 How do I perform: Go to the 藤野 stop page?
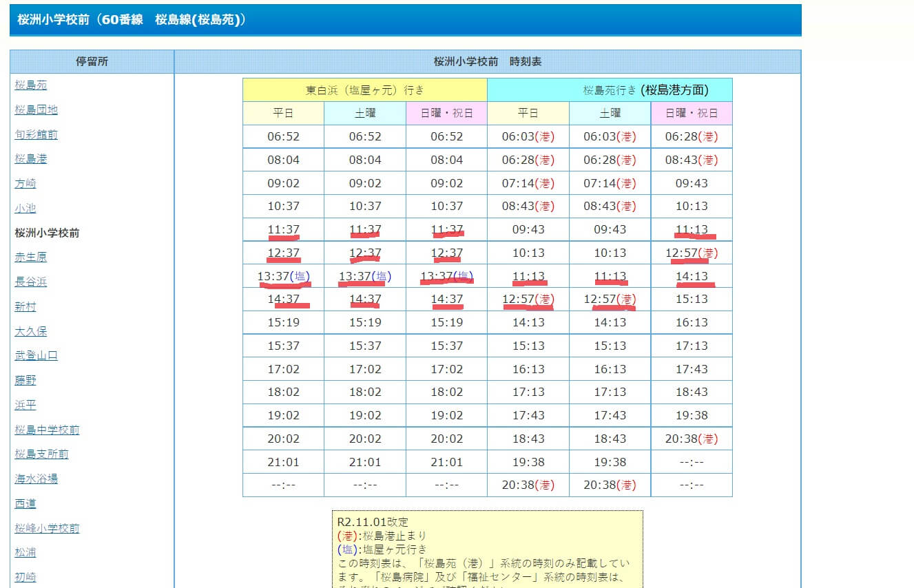pos(25,381)
